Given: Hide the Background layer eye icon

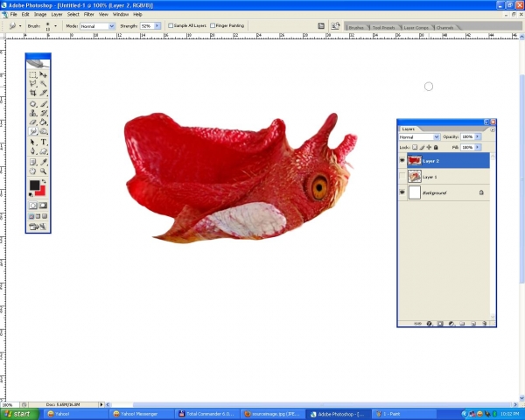Looking at the screenshot, I should click(x=402, y=192).
